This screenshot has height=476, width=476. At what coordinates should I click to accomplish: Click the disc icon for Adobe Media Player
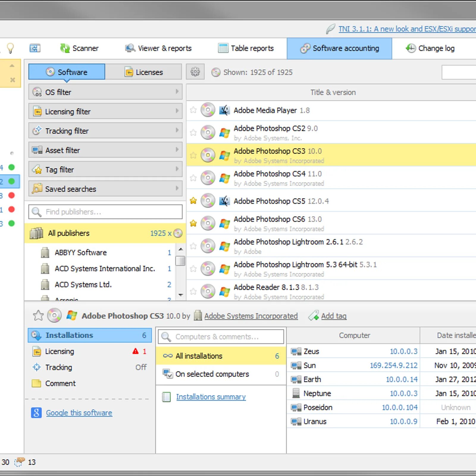click(208, 110)
